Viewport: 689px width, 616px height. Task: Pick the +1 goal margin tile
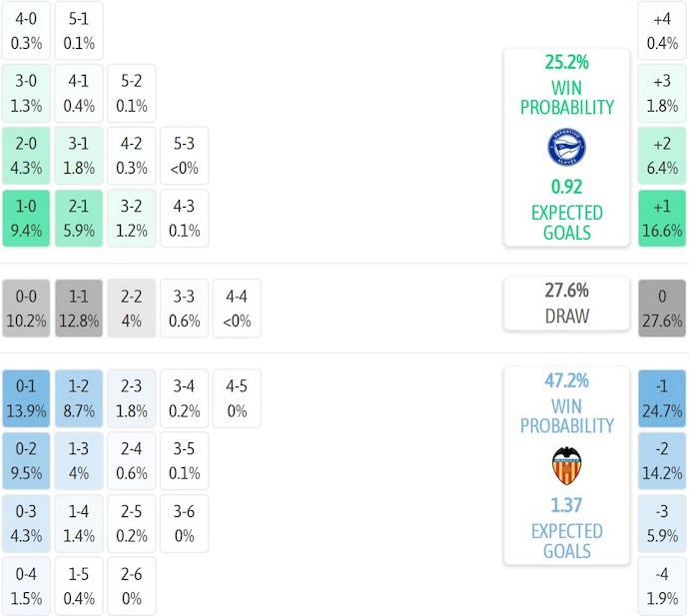[662, 219]
